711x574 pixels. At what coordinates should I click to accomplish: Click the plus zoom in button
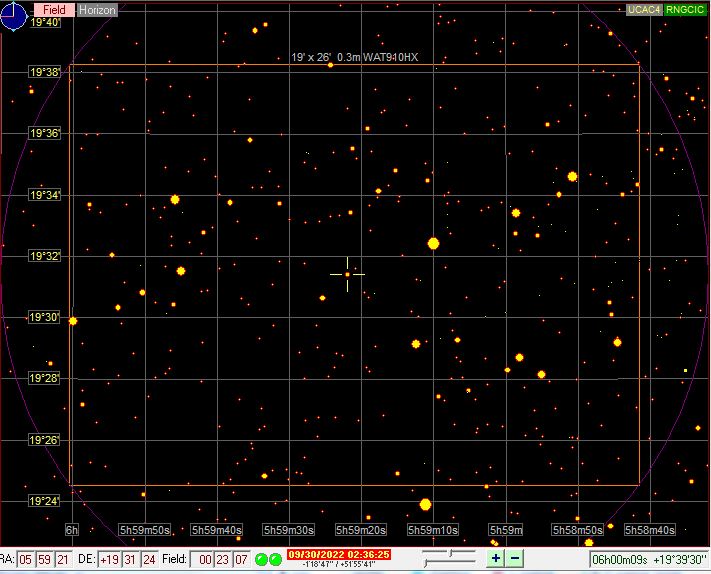[496, 558]
